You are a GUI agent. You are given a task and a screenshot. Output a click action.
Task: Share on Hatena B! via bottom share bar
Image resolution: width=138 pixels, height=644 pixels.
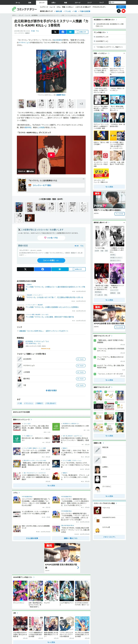coord(60,269)
